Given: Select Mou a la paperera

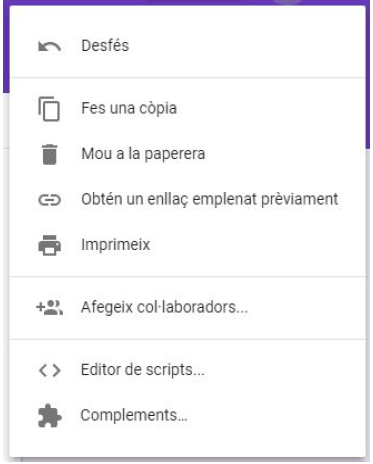Looking at the screenshot, I should point(188,154).
